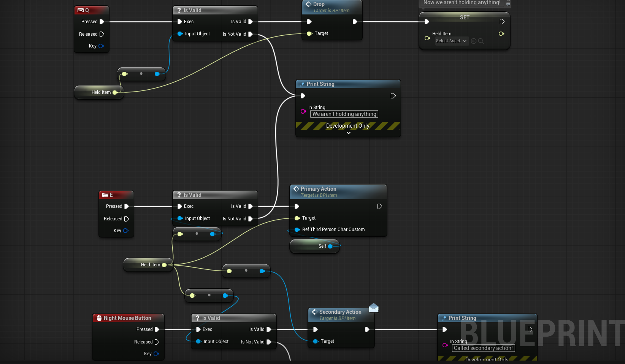Click the Key output pin on Q node
Screen dimensions: 625x364
click(101, 46)
